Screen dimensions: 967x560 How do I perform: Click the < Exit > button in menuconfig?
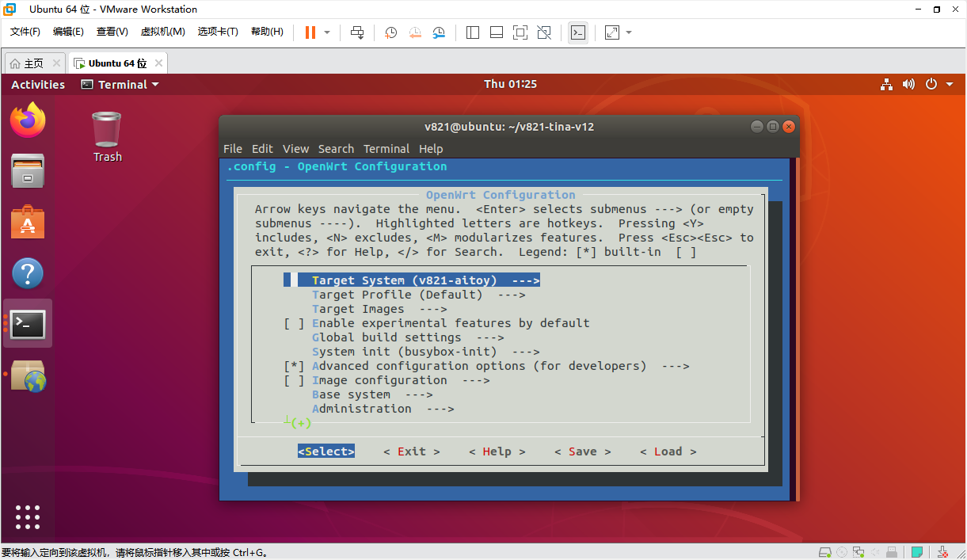pyautogui.click(x=412, y=451)
